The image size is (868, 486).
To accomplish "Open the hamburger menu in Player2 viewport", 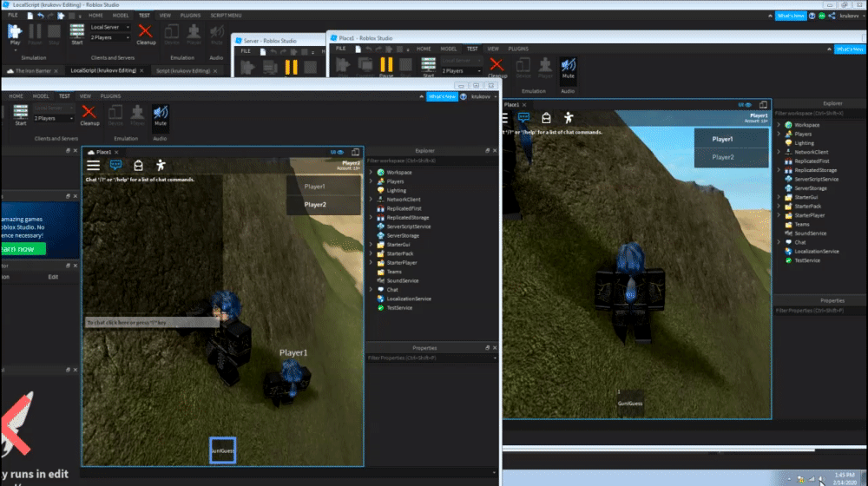I will tap(93, 165).
